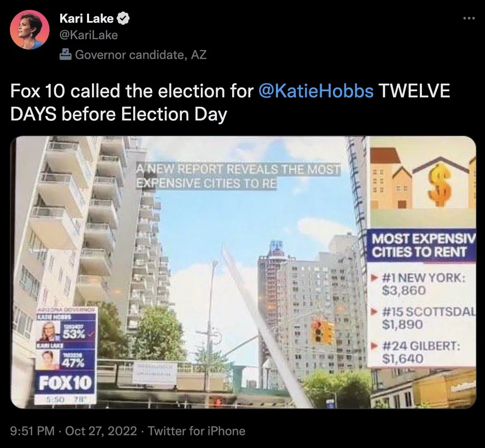Click the Kari Lake display name
The height and width of the screenshot is (448, 485).
pyautogui.click(x=86, y=19)
